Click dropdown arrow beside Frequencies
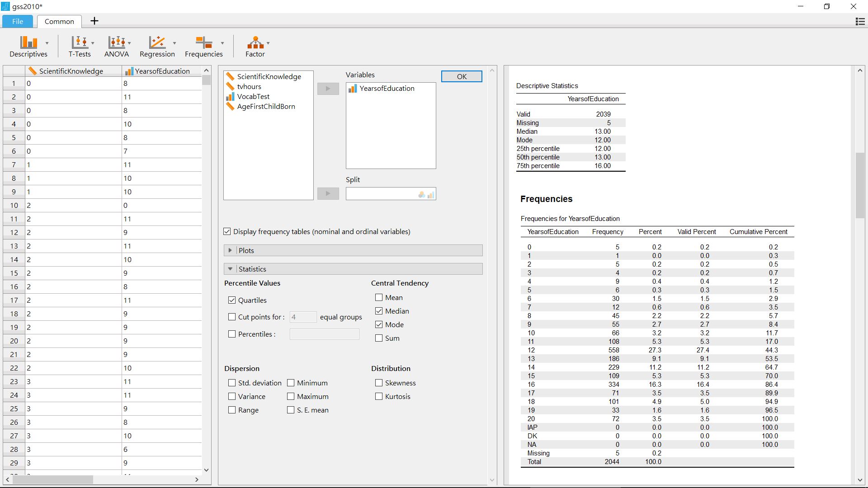The height and width of the screenshot is (488, 868). click(222, 43)
